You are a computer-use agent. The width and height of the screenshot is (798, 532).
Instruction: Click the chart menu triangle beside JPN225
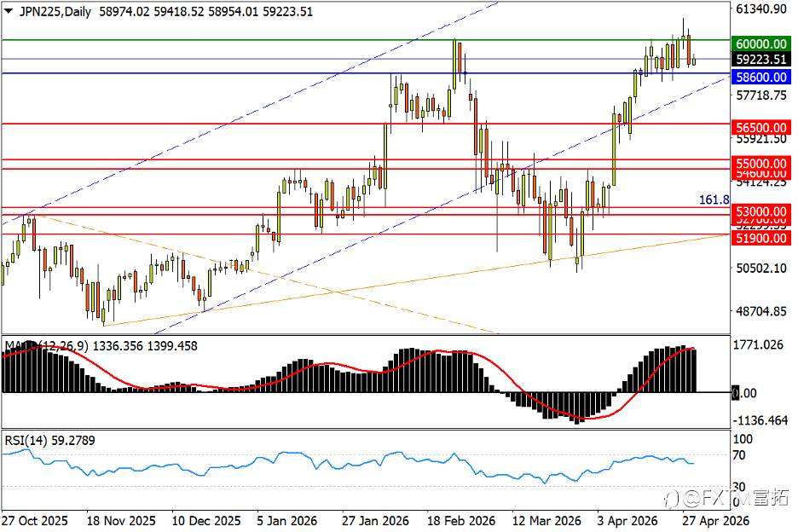[x=9, y=11]
